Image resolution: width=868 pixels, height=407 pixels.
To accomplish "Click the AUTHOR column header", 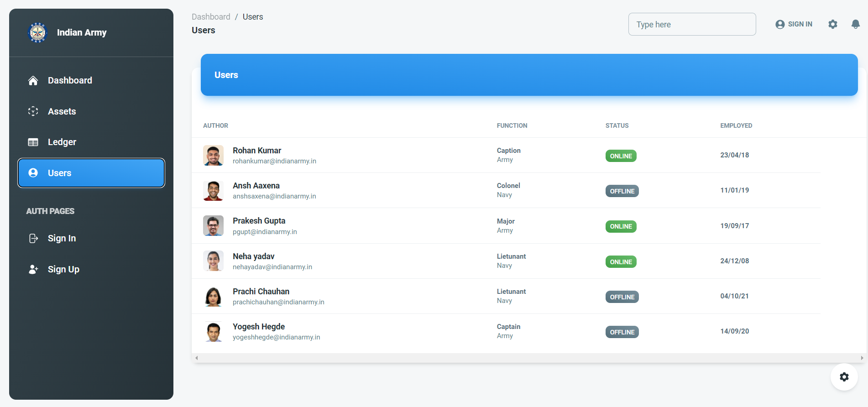I will 215,125.
